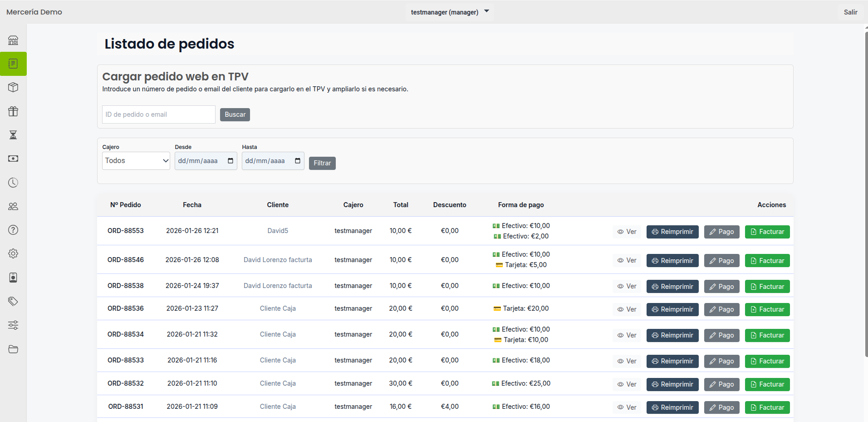
Task: Select the package/products icon in sidebar
Action: click(13, 87)
